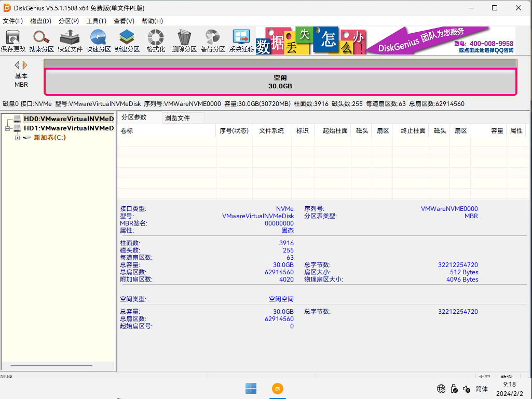Screen dimensions: 532x399
Task: Select the HD1 disk icon in tree
Action: (17, 128)
